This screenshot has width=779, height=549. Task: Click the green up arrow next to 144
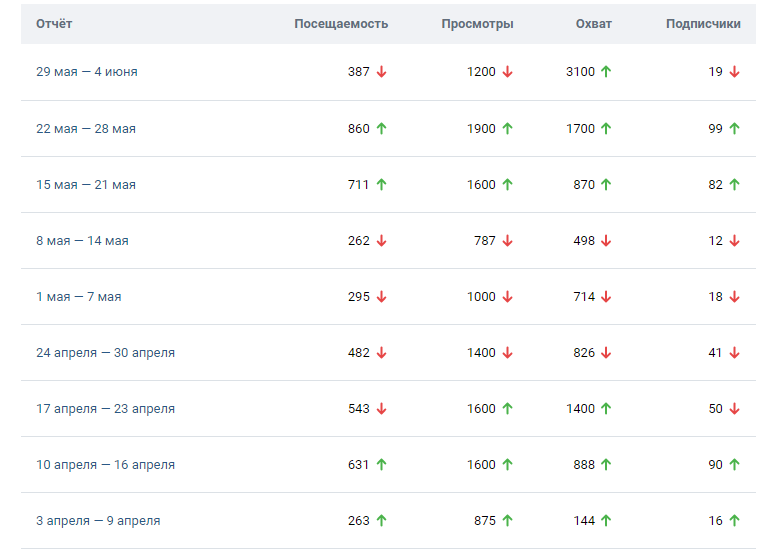coord(606,521)
